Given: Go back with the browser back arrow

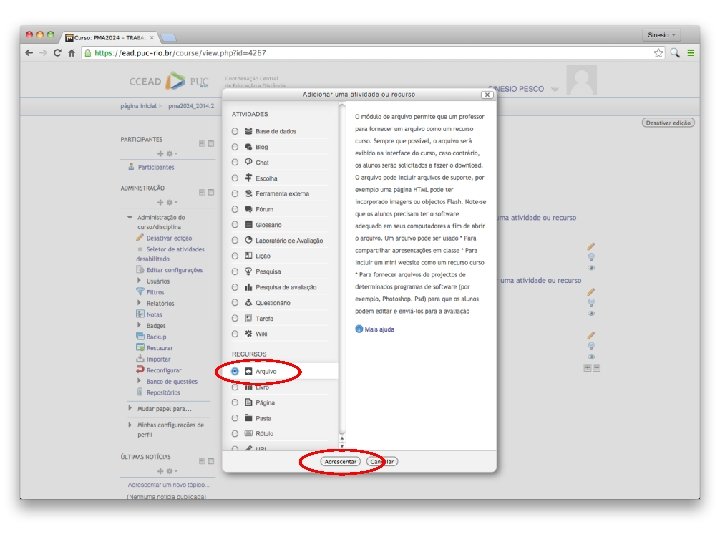Looking at the screenshot, I should pos(29,53).
